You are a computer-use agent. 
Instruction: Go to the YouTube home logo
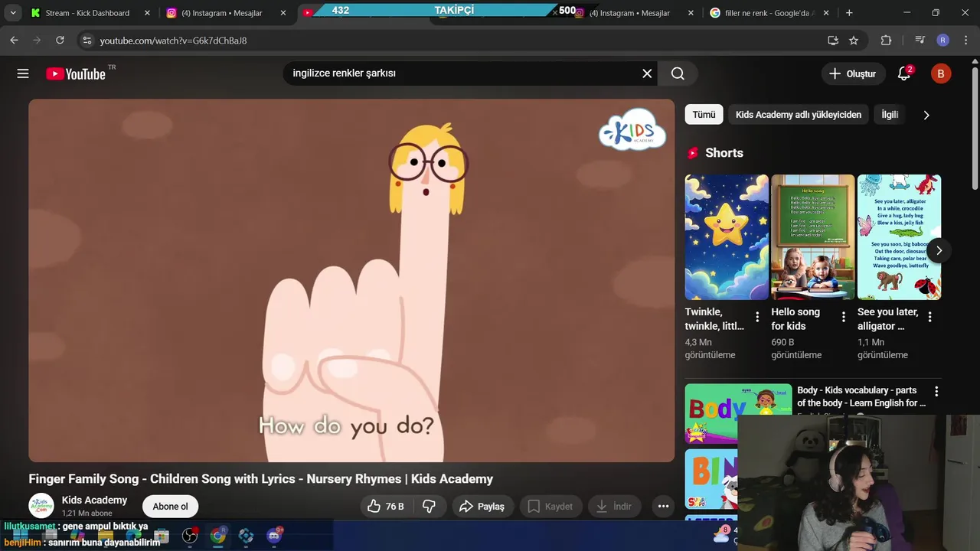point(76,73)
